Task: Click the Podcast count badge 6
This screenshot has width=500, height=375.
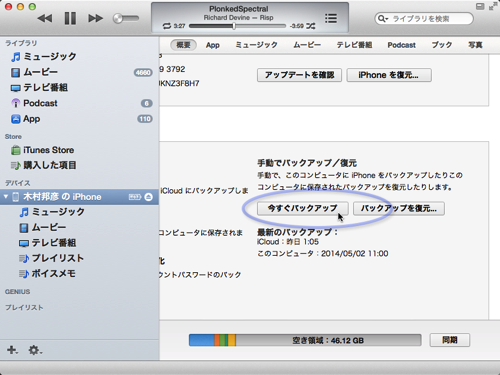Action: click(146, 104)
